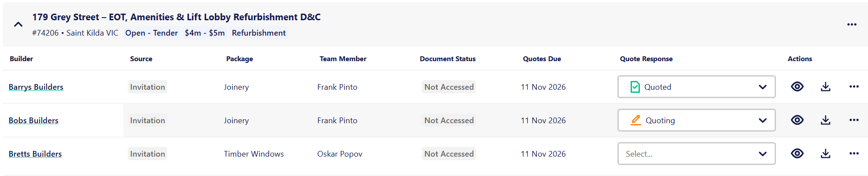The image size is (868, 176).
Task: Open the Quoted response dropdown for Barrys Builders
Action: (x=696, y=87)
